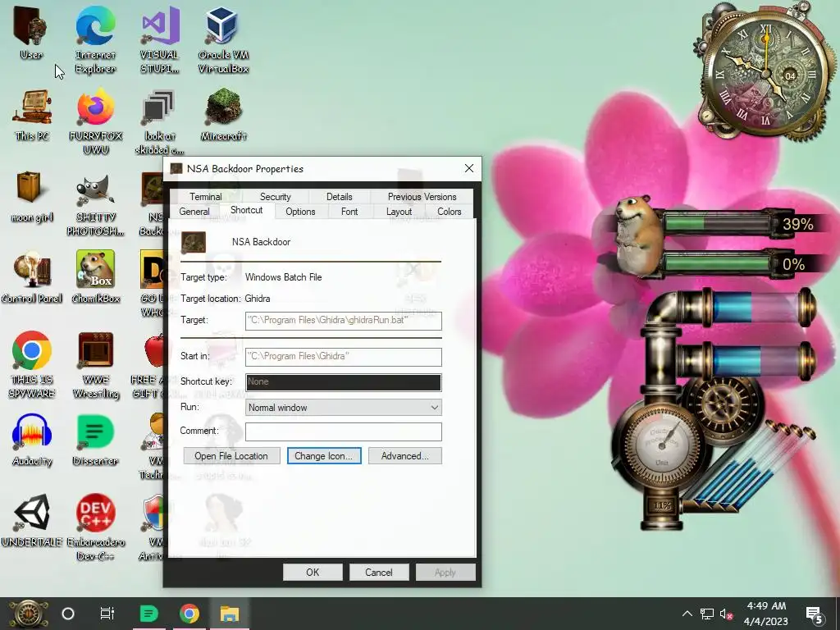The image size is (840, 630).
Task: Select the This PC desktop icon
Action: [32, 115]
